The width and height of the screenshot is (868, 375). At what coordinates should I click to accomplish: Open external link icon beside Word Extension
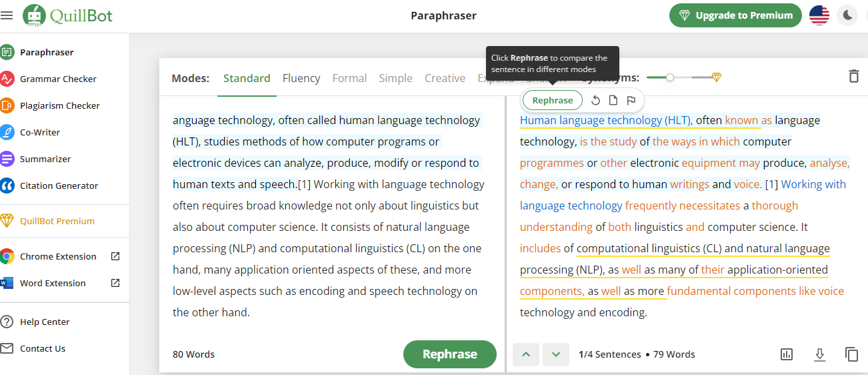115,283
